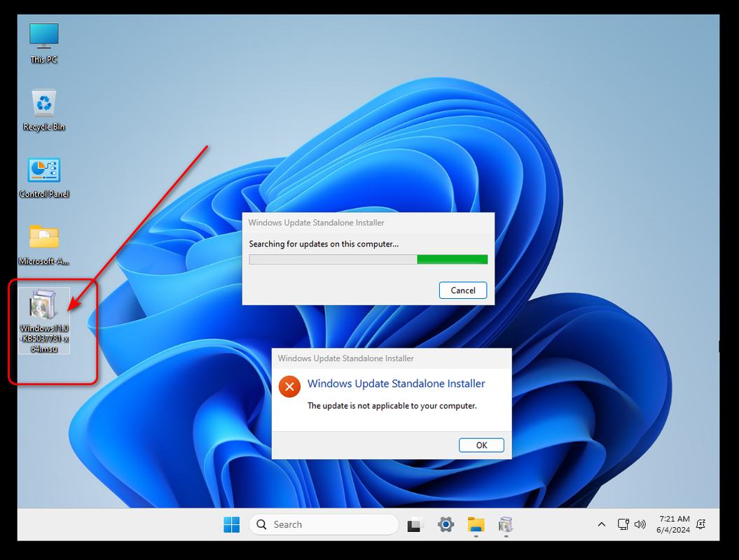Click the red error X icon in dialog

[289, 386]
